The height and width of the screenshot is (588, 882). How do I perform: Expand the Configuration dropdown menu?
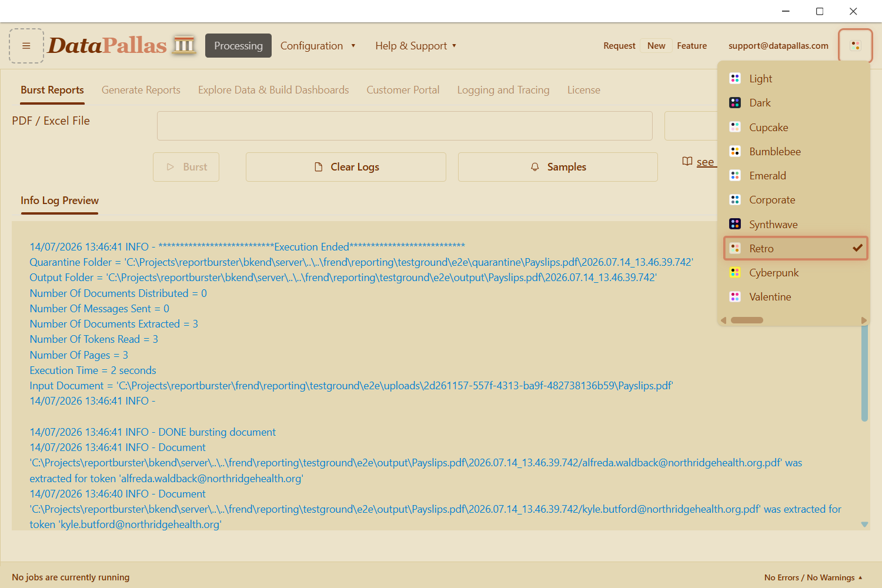tap(318, 46)
